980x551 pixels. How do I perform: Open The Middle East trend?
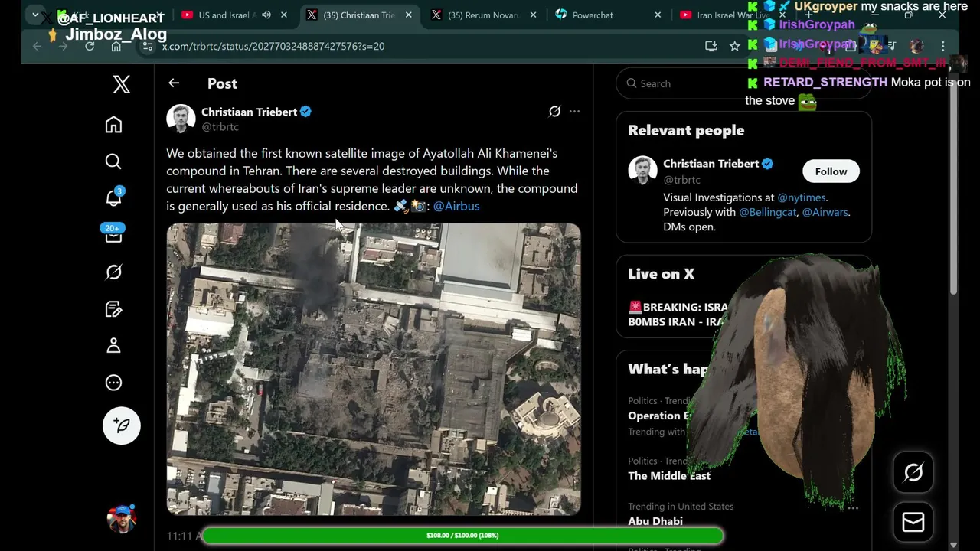coord(669,476)
